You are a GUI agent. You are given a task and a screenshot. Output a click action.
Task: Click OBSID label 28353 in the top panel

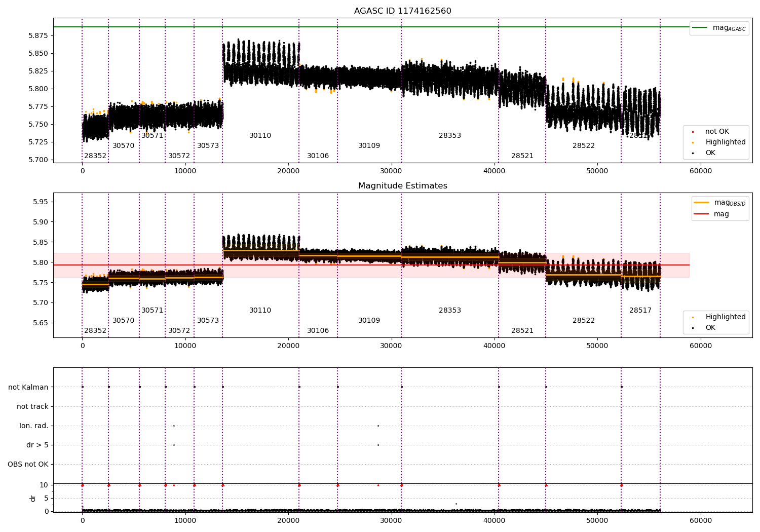450,135
